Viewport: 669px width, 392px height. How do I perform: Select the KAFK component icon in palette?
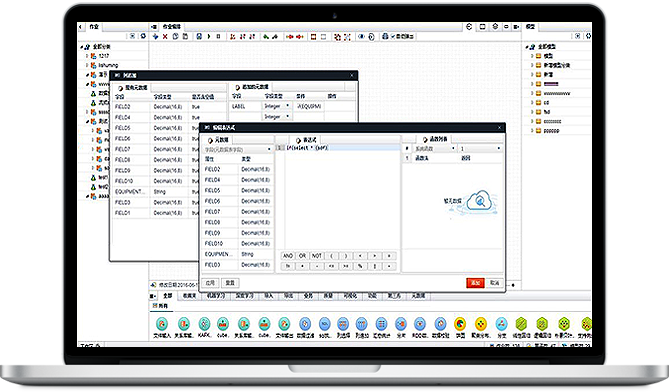pyautogui.click(x=204, y=324)
